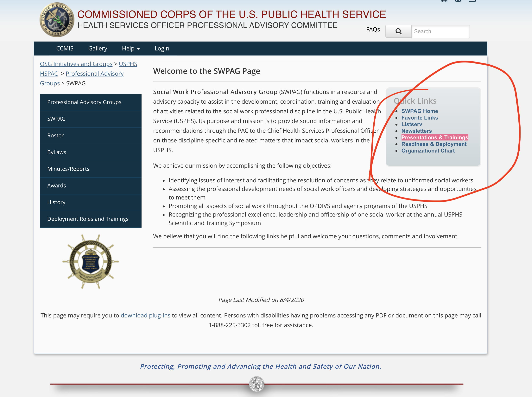Click Readiness & Deployment quick link
The width and height of the screenshot is (532, 397).
(x=434, y=144)
